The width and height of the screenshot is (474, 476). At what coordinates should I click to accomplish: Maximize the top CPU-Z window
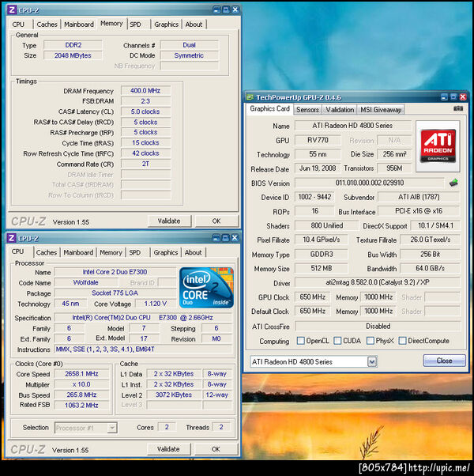pyautogui.click(x=226, y=10)
